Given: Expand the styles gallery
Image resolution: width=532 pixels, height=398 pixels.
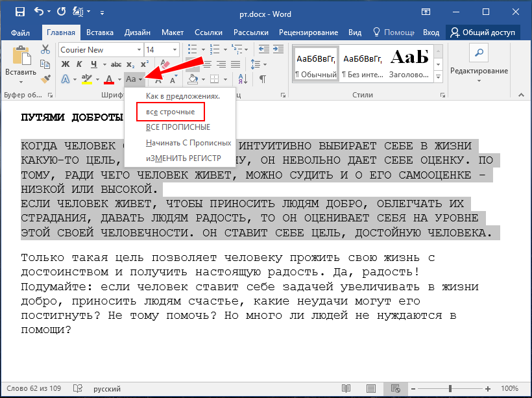Looking at the screenshot, I should coord(439,77).
